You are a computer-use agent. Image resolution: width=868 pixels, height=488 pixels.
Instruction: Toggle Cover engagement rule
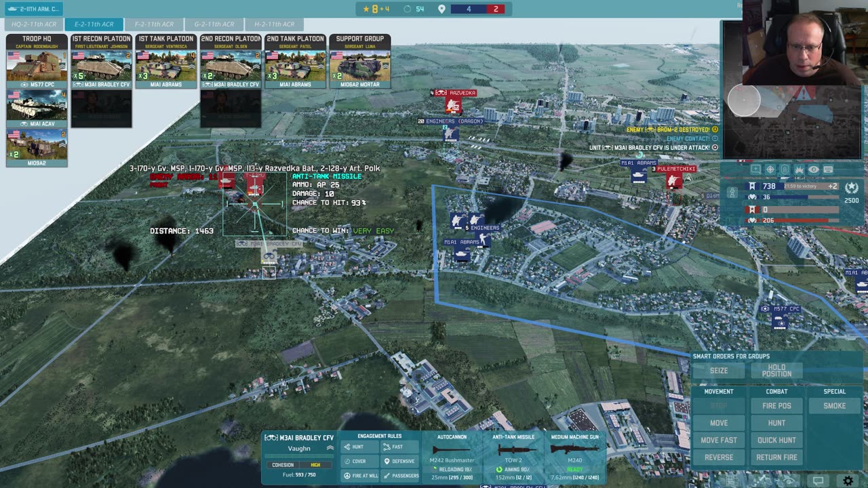coord(359,462)
